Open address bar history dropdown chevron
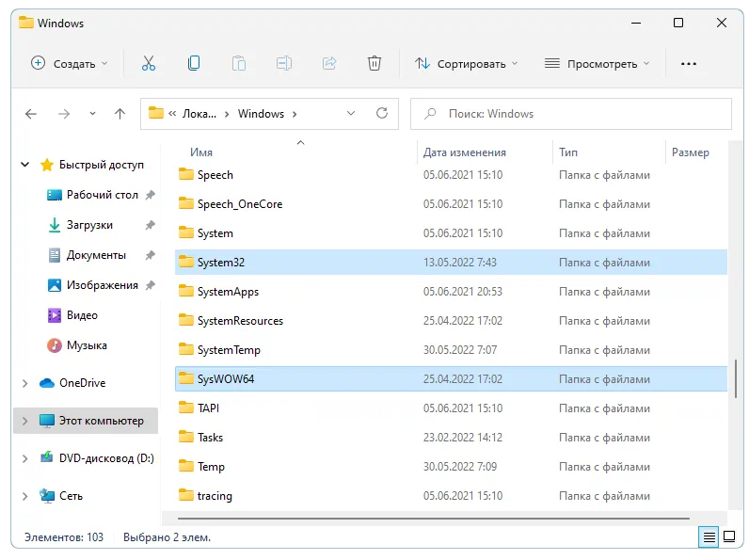Screen dimensions: 749x560 point(351,114)
